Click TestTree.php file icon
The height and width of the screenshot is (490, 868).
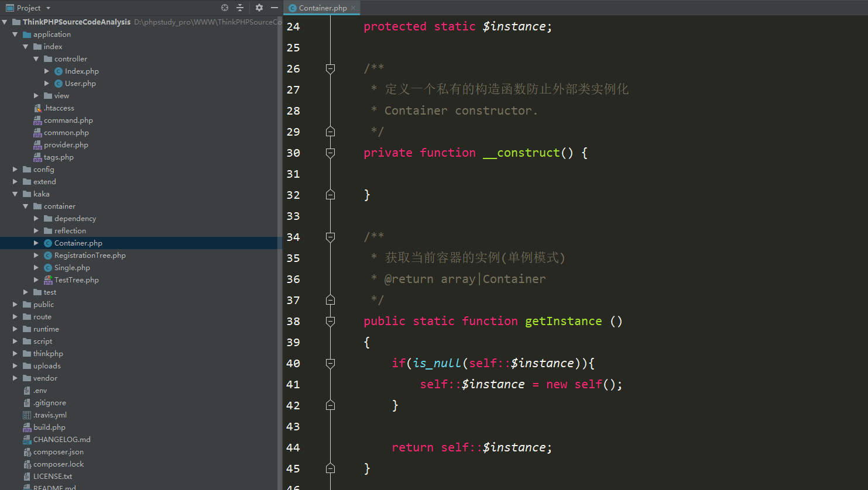pos(48,280)
